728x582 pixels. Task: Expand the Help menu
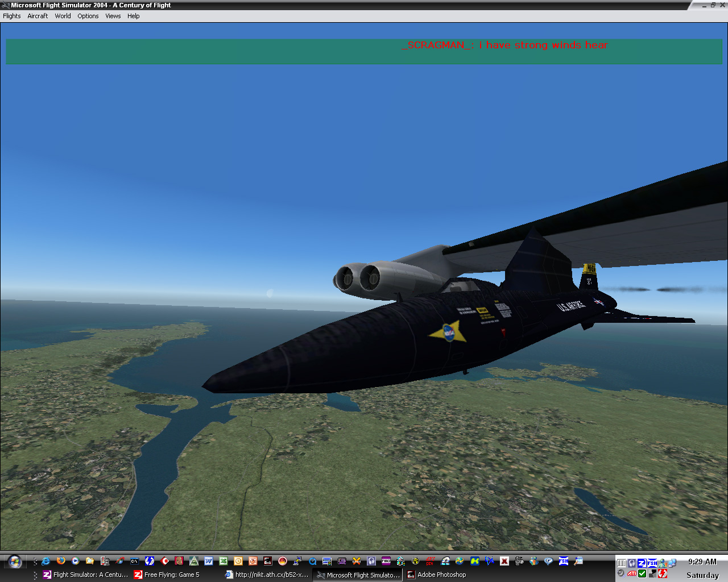pyautogui.click(x=134, y=16)
